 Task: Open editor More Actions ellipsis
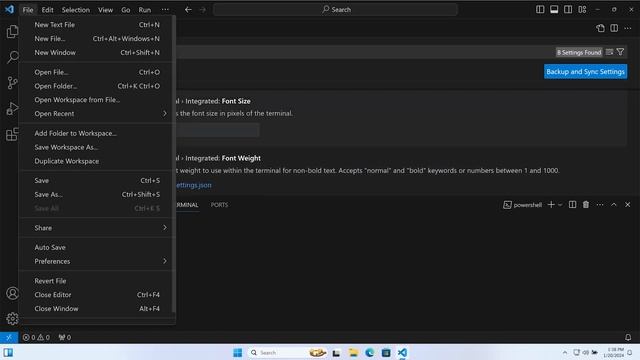point(628,28)
